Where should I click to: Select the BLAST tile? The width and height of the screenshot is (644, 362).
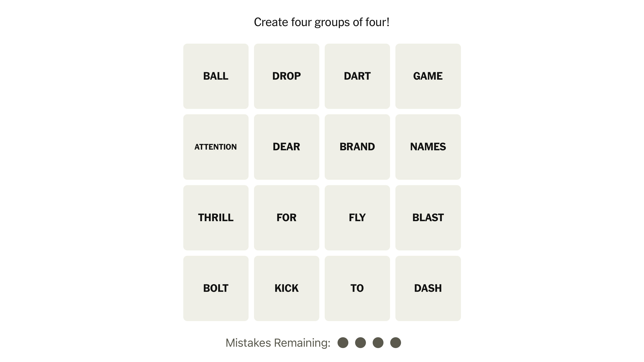(x=428, y=218)
